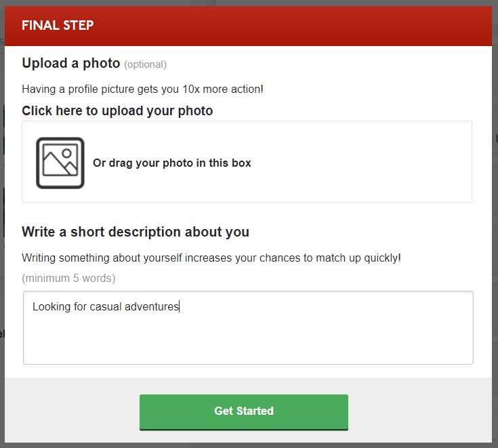Click 'Click here to upload your photo'
This screenshot has height=448, width=498.
point(117,110)
